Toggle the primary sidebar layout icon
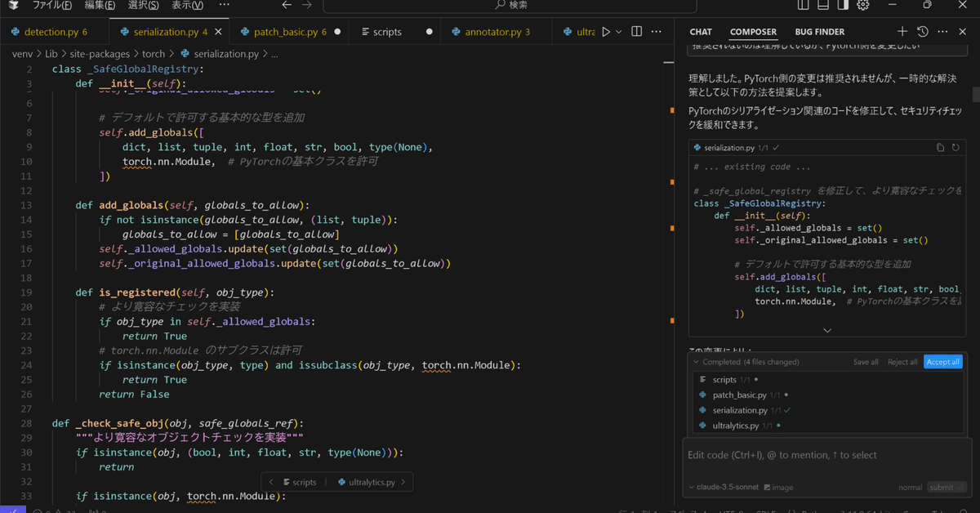This screenshot has height=513, width=980. [804, 5]
